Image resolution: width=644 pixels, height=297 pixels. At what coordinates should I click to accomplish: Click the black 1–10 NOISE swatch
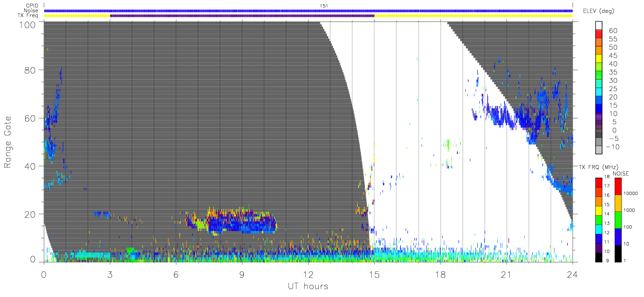618,254
